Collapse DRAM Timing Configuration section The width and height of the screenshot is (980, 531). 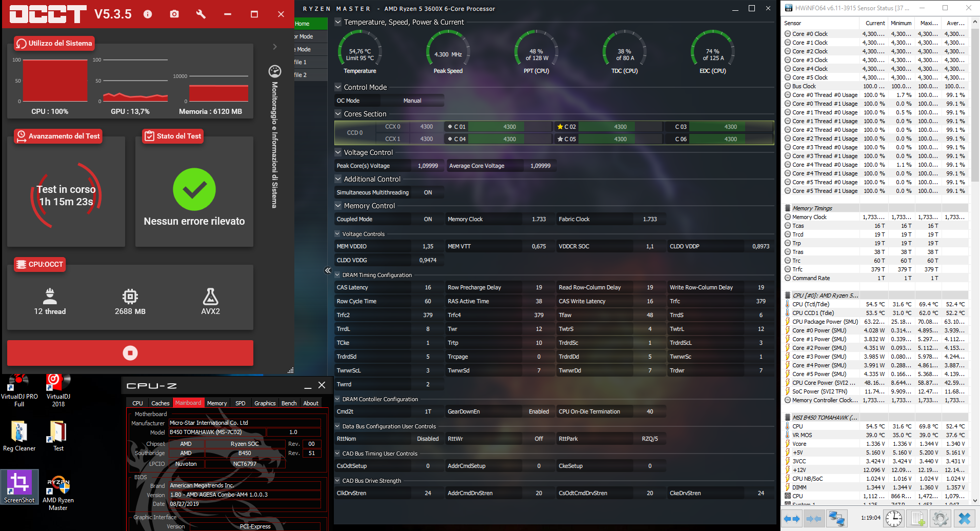click(x=338, y=275)
